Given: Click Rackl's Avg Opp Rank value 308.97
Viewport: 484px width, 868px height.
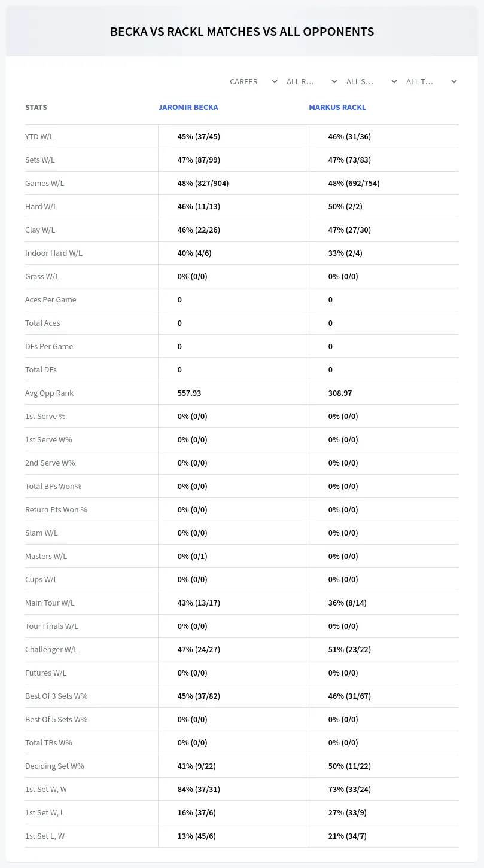Looking at the screenshot, I should coord(340,393).
